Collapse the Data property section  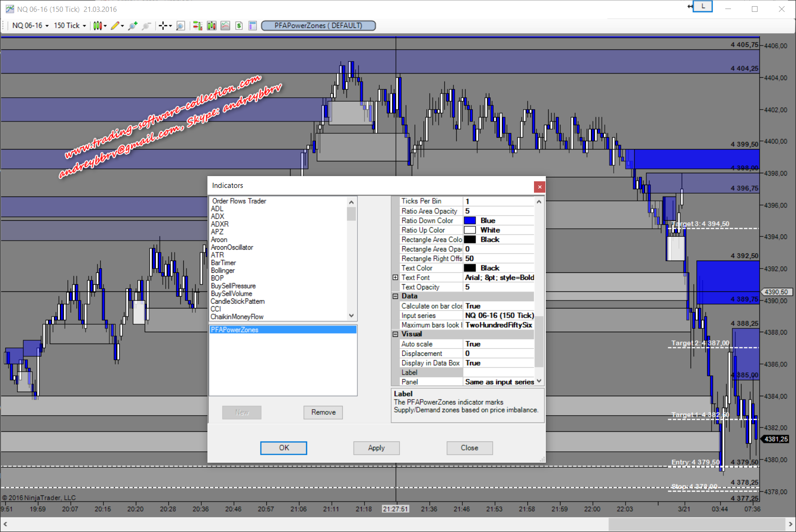(395, 296)
